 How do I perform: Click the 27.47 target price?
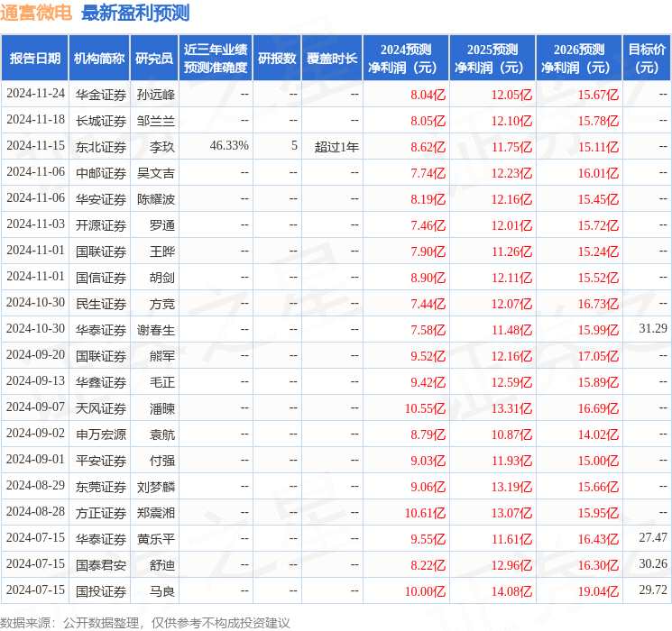pos(653,537)
